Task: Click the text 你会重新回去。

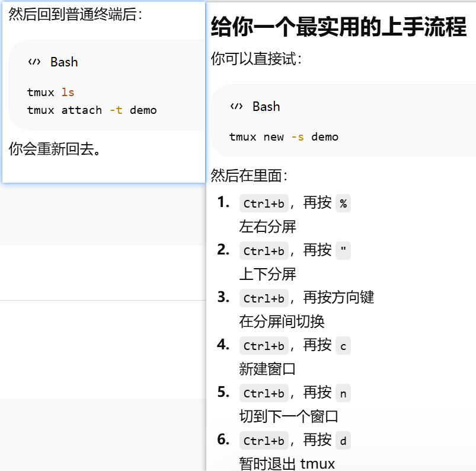Action: [55, 149]
